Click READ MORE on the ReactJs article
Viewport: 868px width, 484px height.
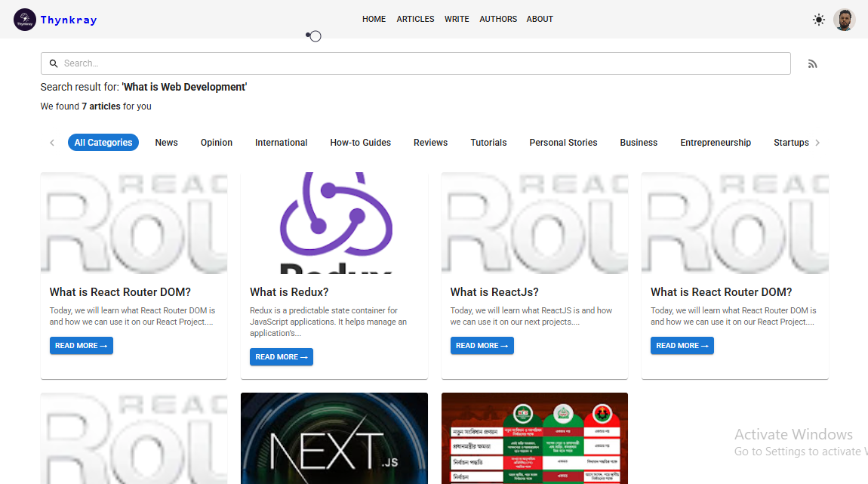(482, 346)
